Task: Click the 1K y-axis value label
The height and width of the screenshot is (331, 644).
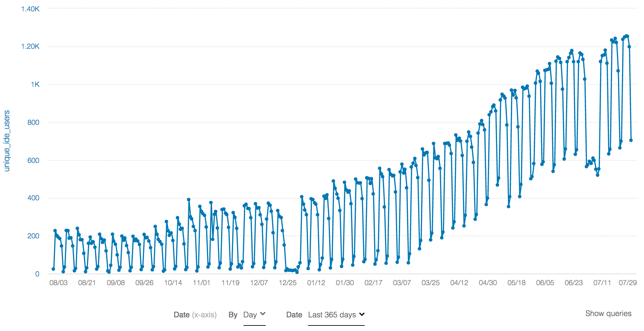Action: pyautogui.click(x=35, y=85)
